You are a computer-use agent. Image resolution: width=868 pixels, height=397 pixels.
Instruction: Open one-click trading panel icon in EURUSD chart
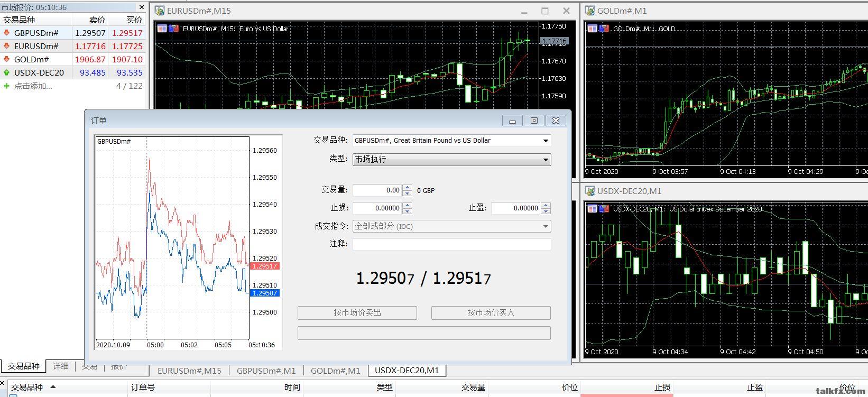[162, 29]
